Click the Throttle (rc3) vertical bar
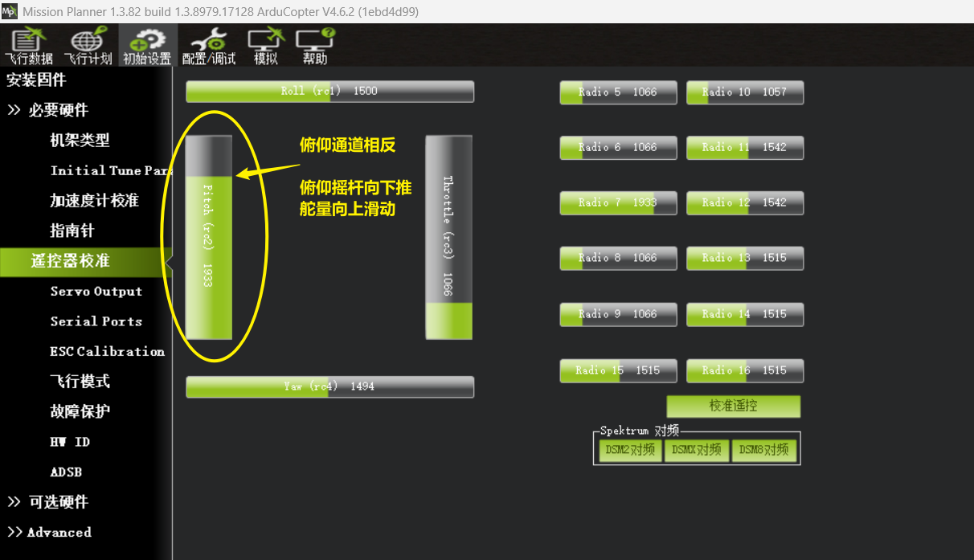Viewport: 974px width, 560px height. click(x=448, y=237)
